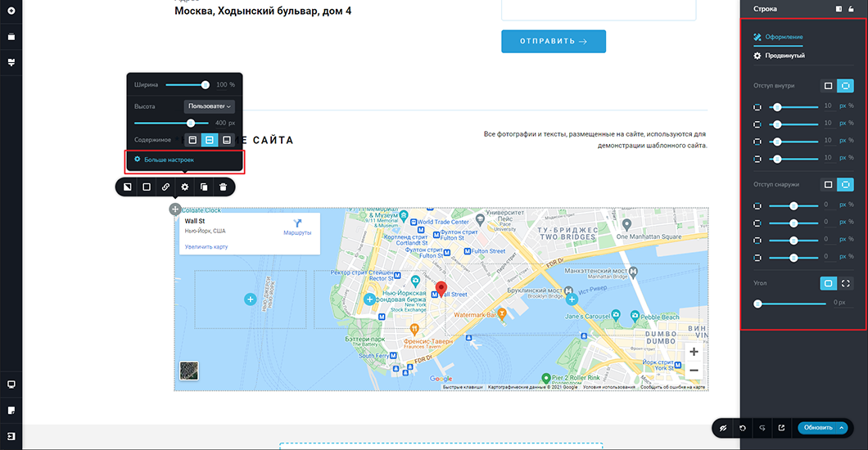Click the red Wall Street pin on the map
Viewport: 868px width, 450px height.
[x=441, y=289]
